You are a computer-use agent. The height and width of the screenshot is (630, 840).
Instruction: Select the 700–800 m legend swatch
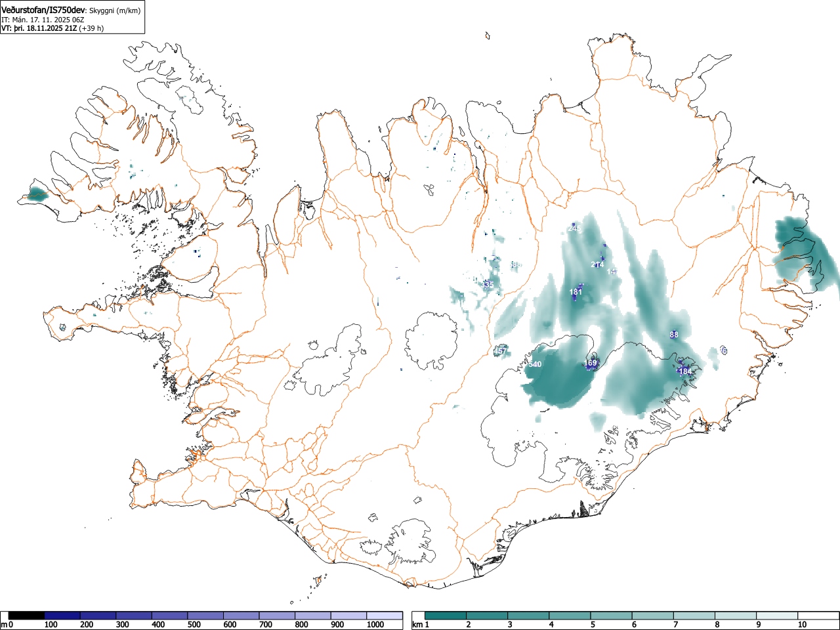coord(277,616)
